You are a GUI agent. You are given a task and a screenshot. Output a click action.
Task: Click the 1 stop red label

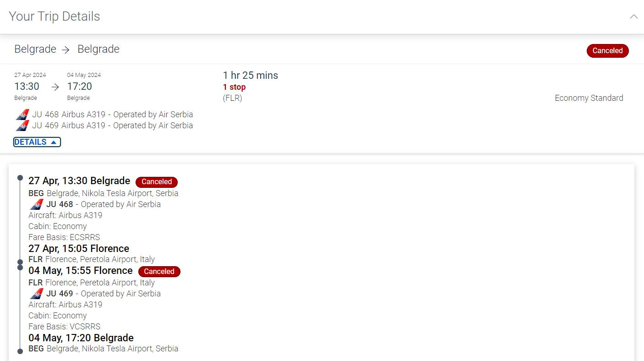click(234, 87)
